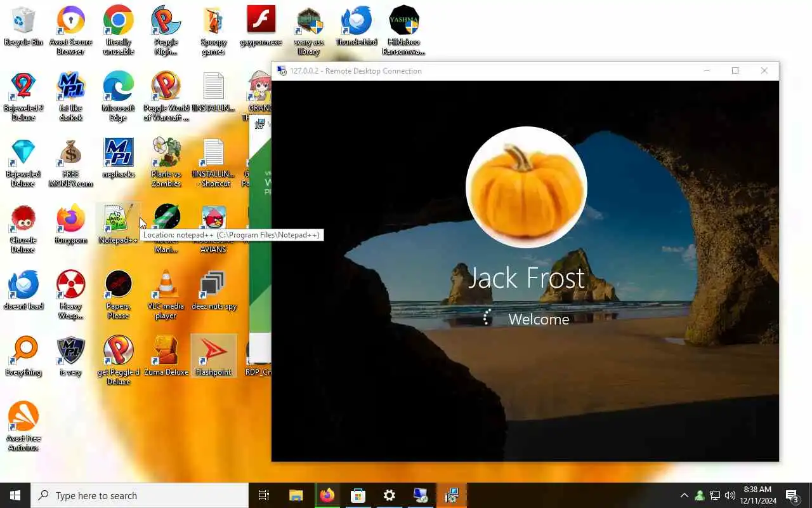The width and height of the screenshot is (812, 508).
Task: Click the Welcome text in remote session
Action: [539, 319]
